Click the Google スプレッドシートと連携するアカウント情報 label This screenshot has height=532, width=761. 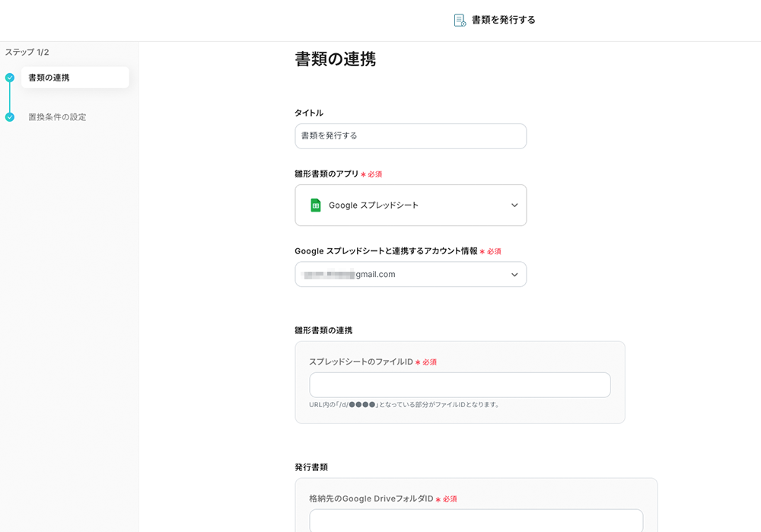coord(386,251)
